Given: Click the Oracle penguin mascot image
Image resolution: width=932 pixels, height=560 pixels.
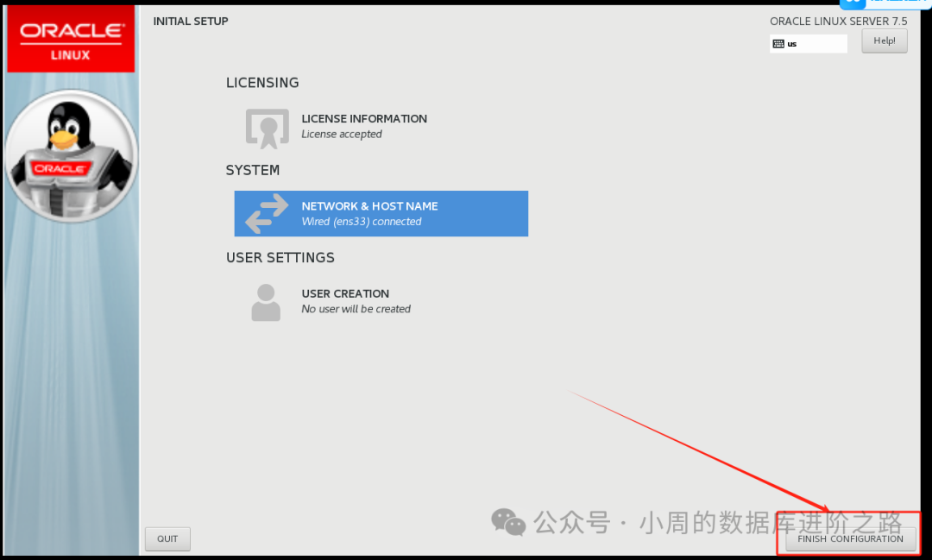Looking at the screenshot, I should point(72,156).
